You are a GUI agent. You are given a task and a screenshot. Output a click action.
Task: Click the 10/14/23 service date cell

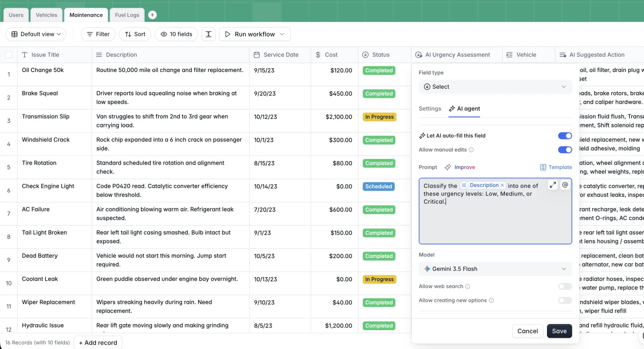click(x=280, y=190)
